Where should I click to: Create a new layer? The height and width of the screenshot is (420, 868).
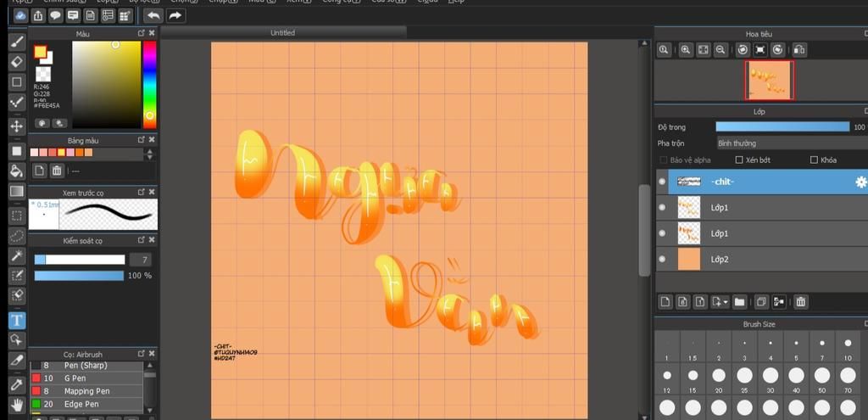pos(665,302)
